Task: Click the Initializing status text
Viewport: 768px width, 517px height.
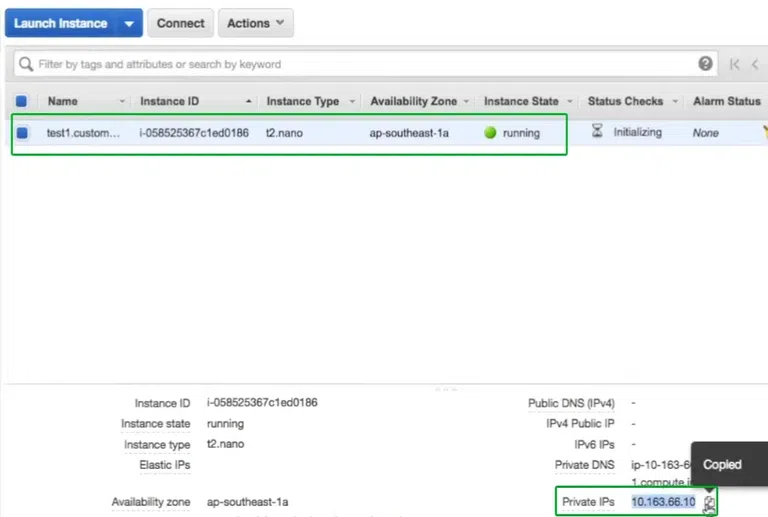Action: tap(637, 132)
